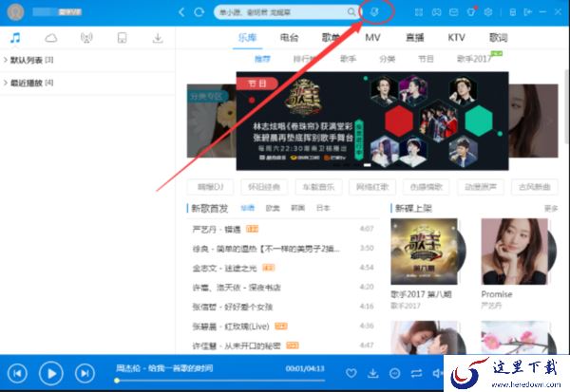This screenshot has height=392, width=570.
Task: Filter new songs by 欧美
Action: (273, 208)
